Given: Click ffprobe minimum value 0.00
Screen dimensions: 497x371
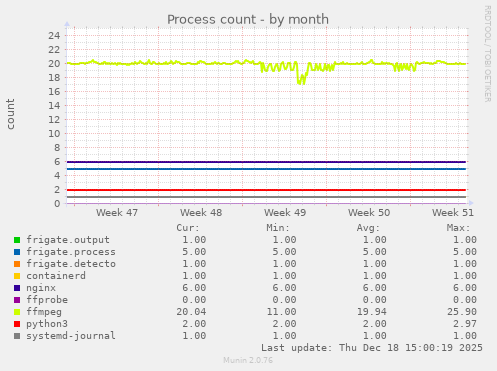Looking at the screenshot, I should click(x=284, y=300).
